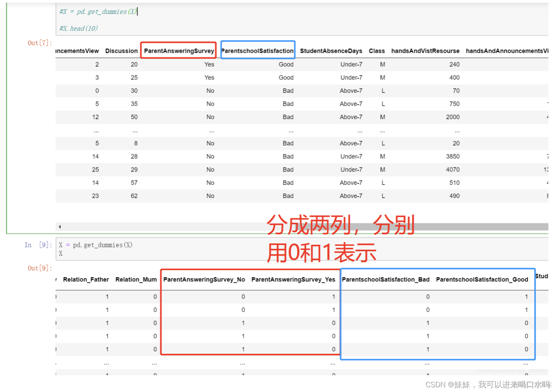The width and height of the screenshot is (556, 392).
Task: Click the Discussion column header
Action: click(x=121, y=51)
